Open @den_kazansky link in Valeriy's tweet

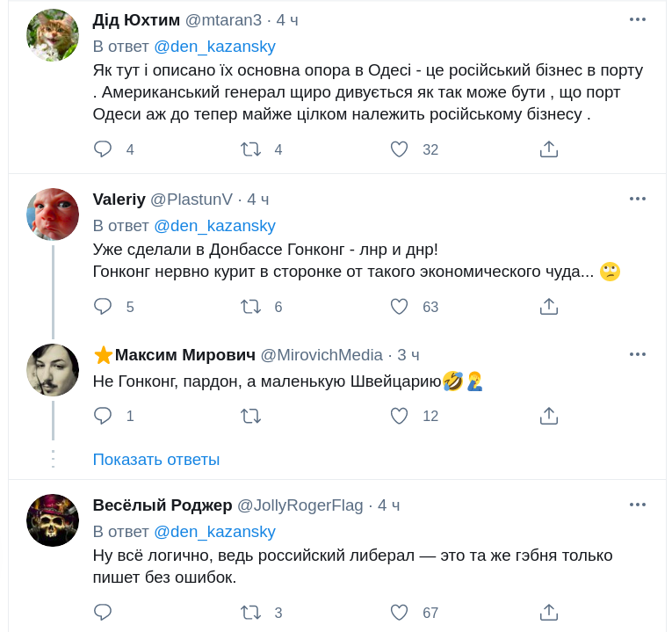tap(214, 226)
